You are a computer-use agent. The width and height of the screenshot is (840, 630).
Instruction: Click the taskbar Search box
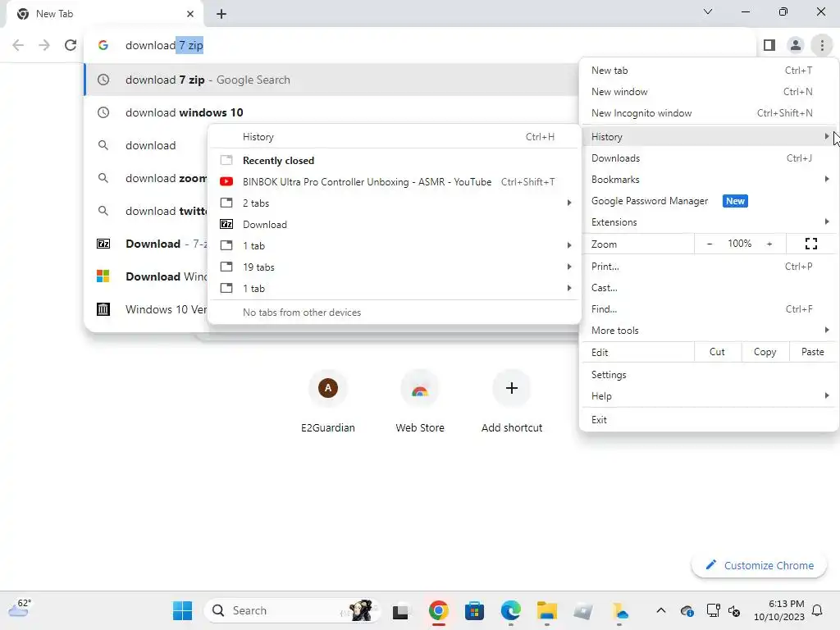tap(293, 610)
